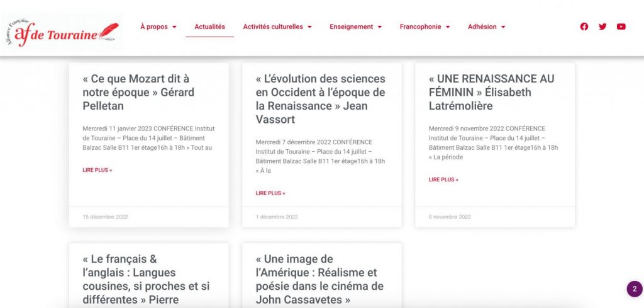Click Lire plus under the Mozart article

[x=97, y=170]
